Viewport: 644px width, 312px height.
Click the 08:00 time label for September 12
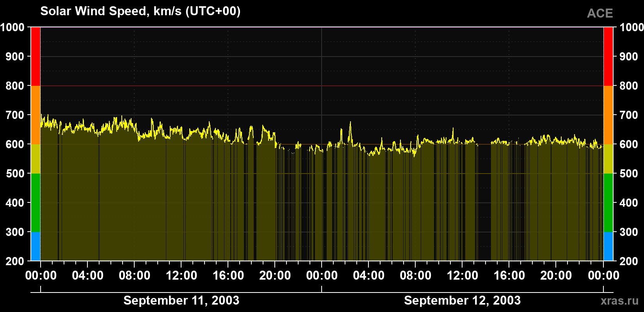click(415, 276)
